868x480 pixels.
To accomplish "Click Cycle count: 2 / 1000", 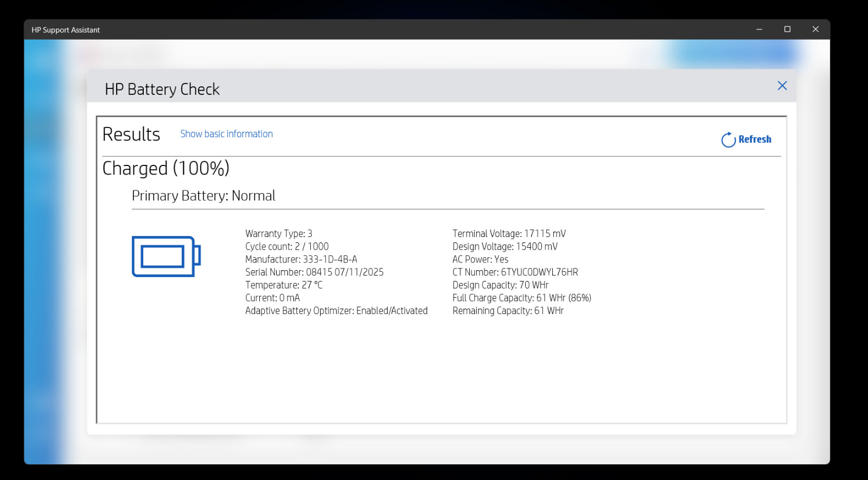I will pyautogui.click(x=287, y=247).
